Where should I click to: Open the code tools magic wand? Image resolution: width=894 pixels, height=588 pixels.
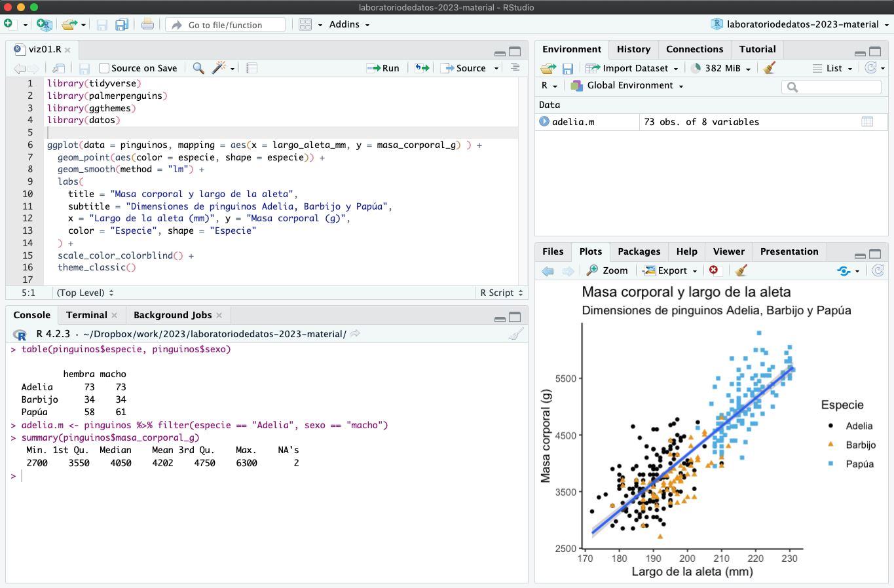click(219, 68)
